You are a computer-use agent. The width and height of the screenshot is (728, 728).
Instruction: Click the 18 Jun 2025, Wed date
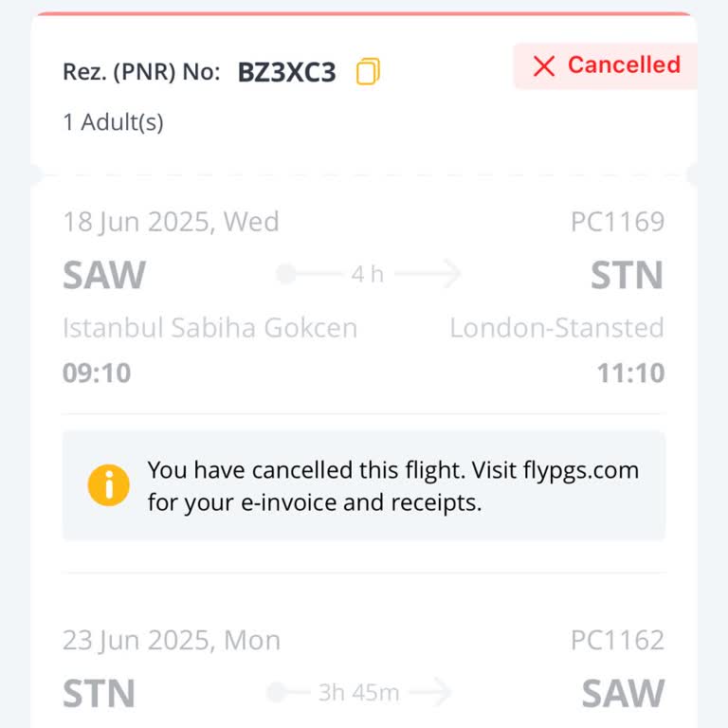click(x=171, y=222)
